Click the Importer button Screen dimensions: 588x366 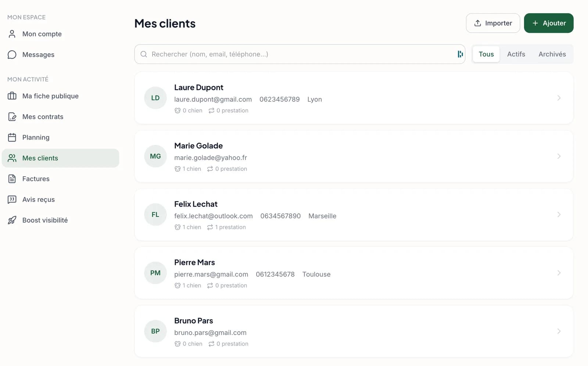[493, 23]
